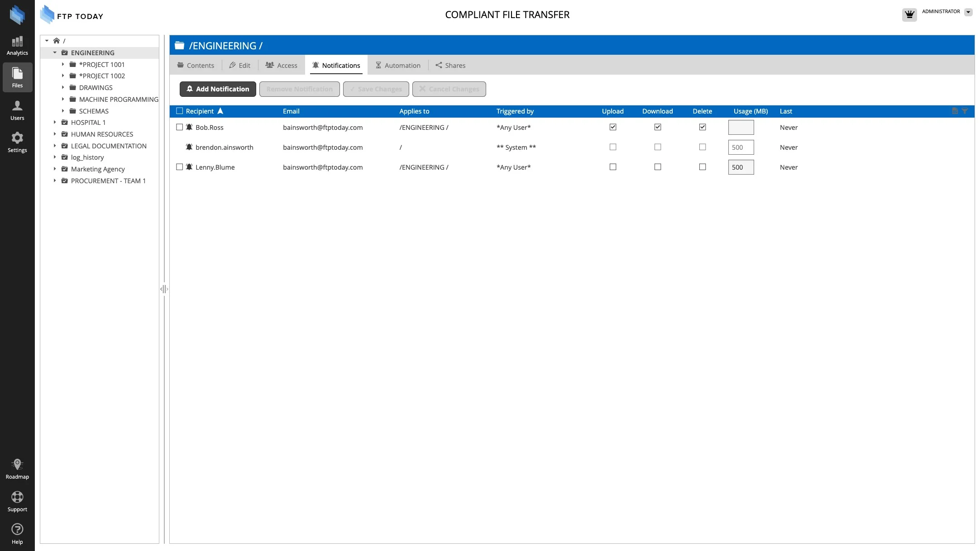This screenshot has height=551, width=980.
Task: Click the Support lifebuoy icon
Action: [17, 501]
